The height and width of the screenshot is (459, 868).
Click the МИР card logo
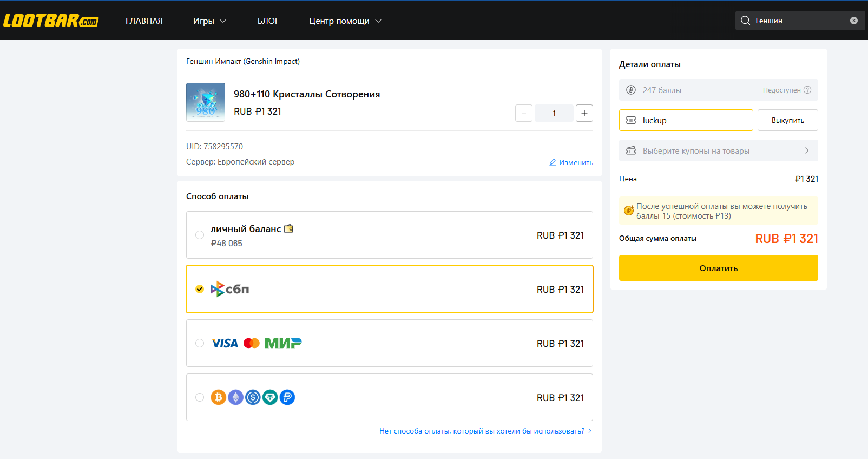[283, 343]
